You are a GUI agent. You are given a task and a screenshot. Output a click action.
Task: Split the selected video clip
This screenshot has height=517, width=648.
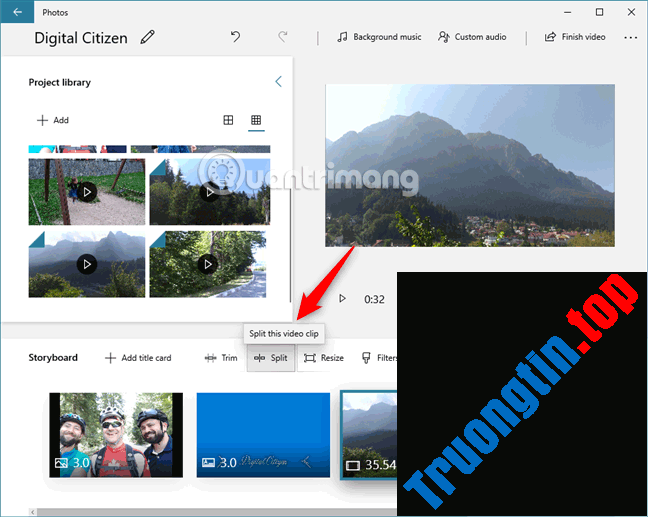pos(271,358)
